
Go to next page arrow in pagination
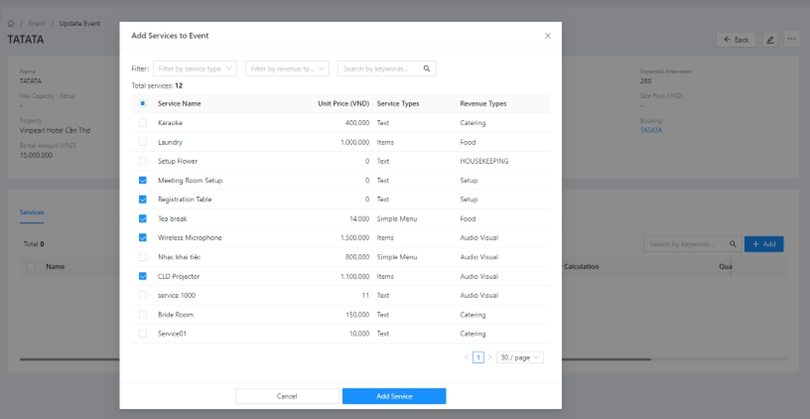click(489, 357)
